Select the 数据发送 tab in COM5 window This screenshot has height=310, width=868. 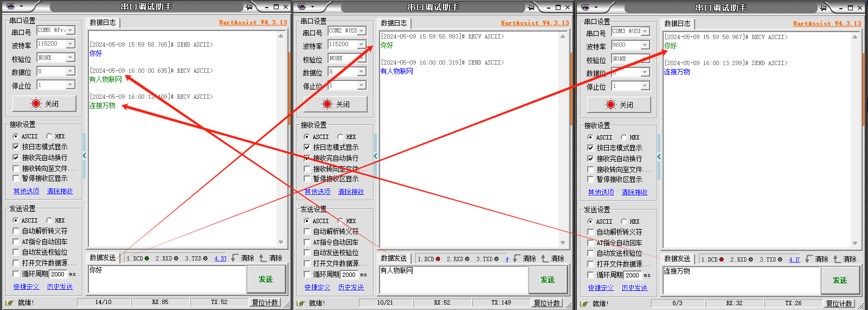pos(103,258)
